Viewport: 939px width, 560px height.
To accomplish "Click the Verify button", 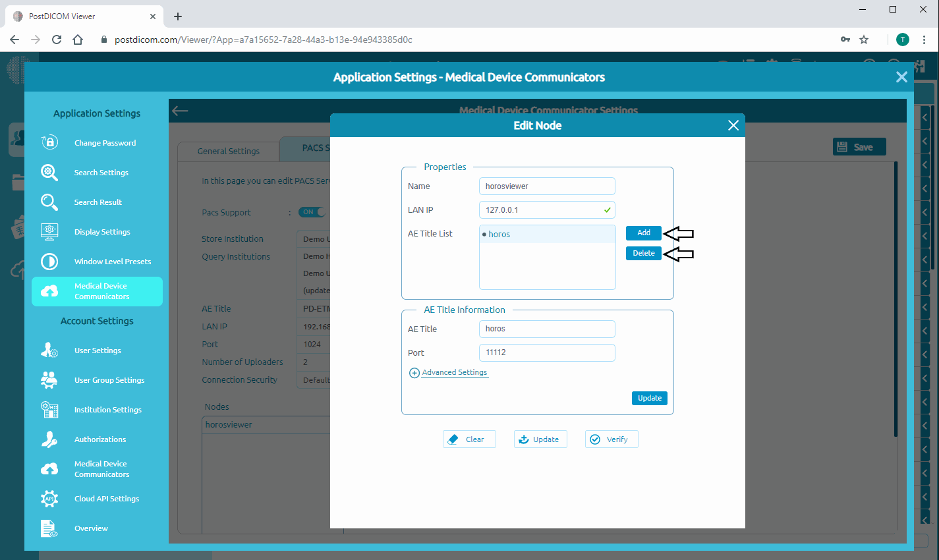I will pyautogui.click(x=612, y=439).
